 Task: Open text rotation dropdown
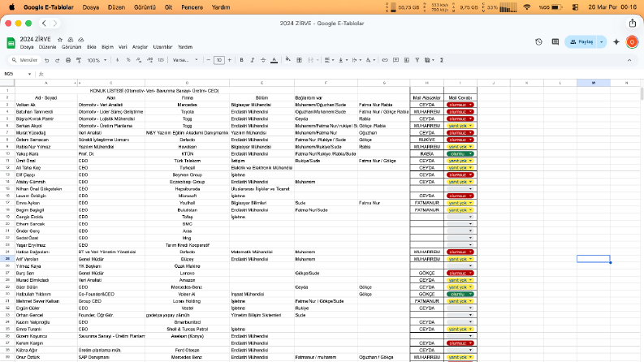(x=370, y=60)
